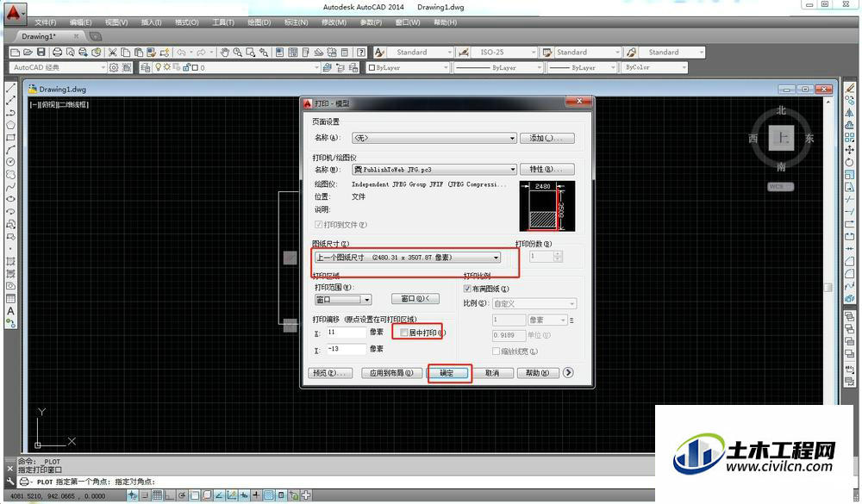The image size is (862, 504).
Task: Open the 视图(V) menu
Action: click(116, 22)
